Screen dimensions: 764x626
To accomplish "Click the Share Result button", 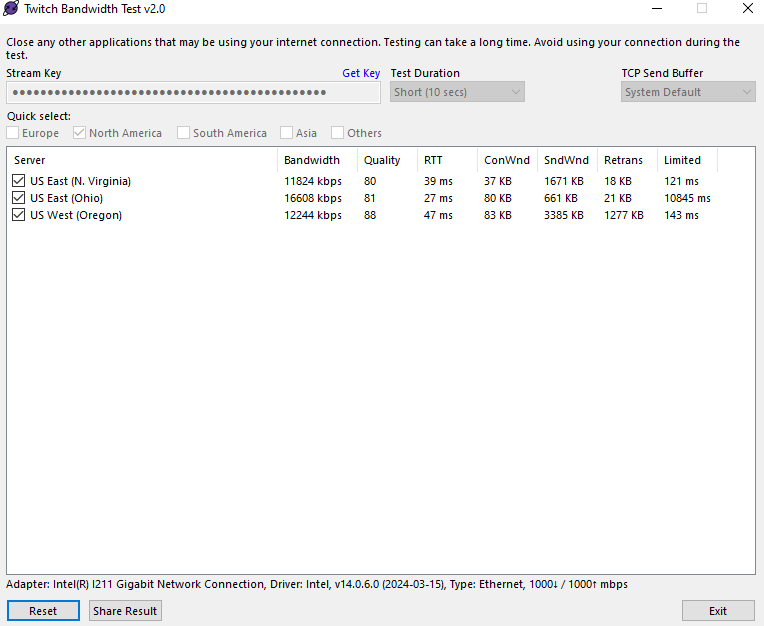I will coord(125,611).
